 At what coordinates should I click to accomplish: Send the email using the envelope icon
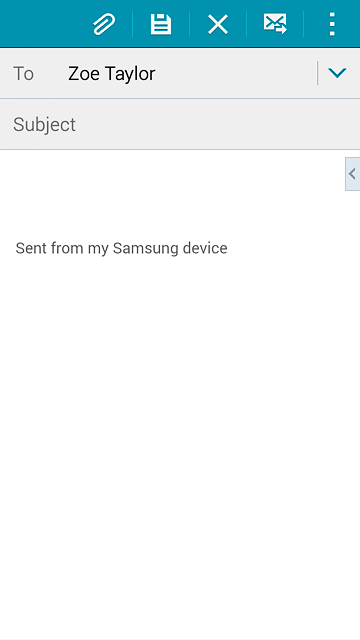click(275, 24)
